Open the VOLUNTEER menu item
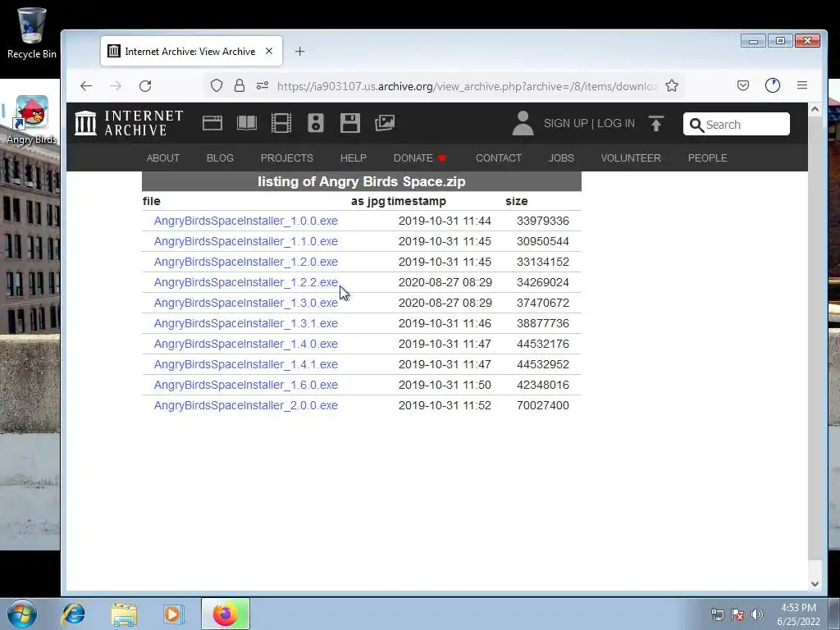The image size is (840, 630). (x=631, y=158)
